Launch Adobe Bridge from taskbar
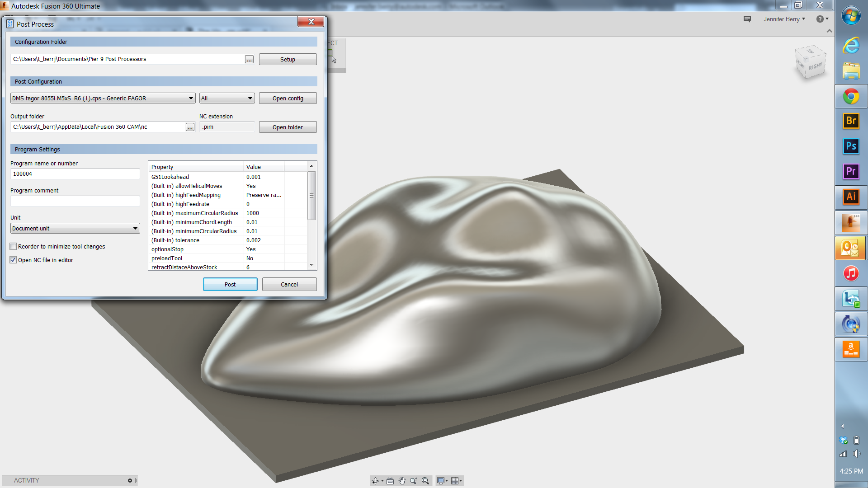Image resolution: width=868 pixels, height=488 pixels. click(851, 121)
